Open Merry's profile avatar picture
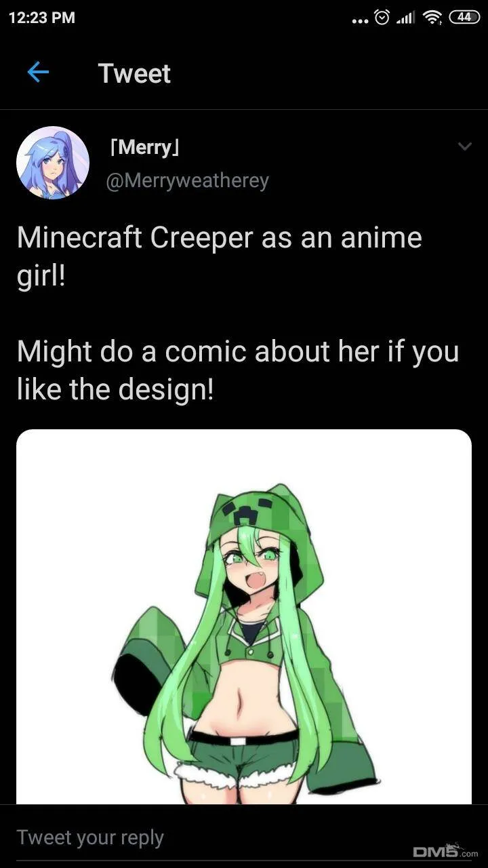This screenshot has width=488, height=868. click(53, 163)
